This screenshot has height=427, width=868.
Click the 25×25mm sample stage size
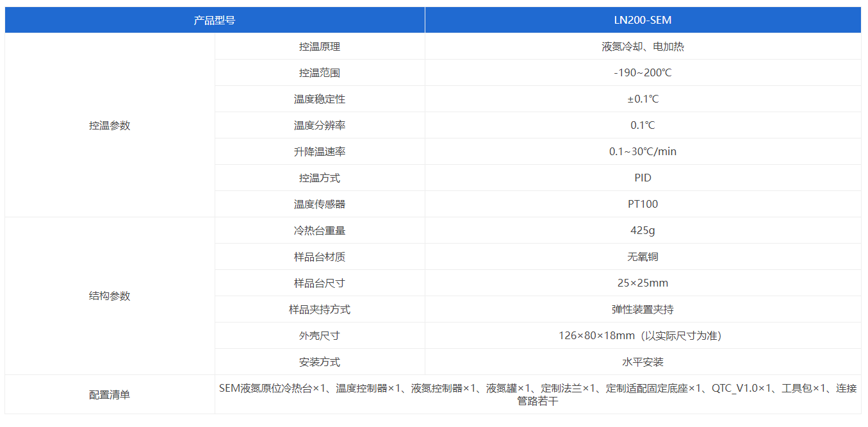click(x=643, y=283)
